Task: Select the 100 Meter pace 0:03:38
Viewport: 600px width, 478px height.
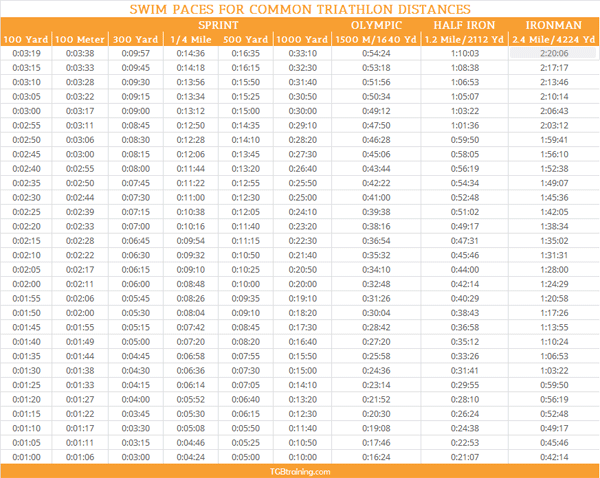Action: pos(80,53)
